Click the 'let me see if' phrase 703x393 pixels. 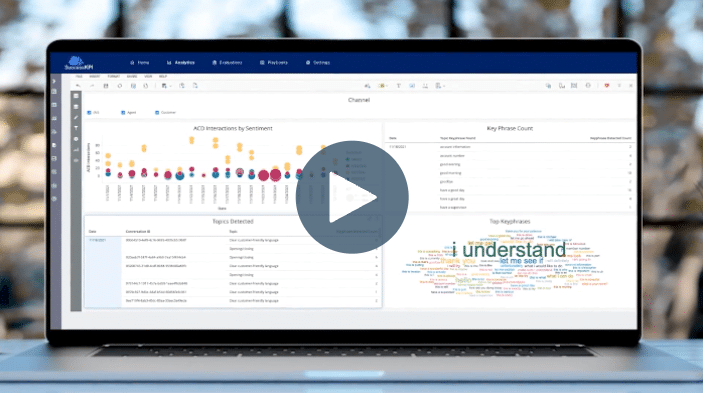(x=521, y=260)
